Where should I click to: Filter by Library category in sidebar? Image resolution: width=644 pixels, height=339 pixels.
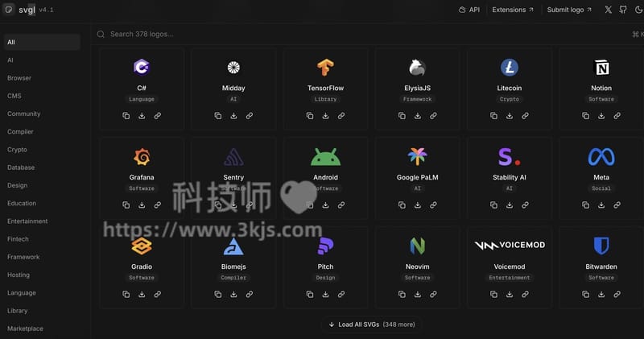click(17, 311)
